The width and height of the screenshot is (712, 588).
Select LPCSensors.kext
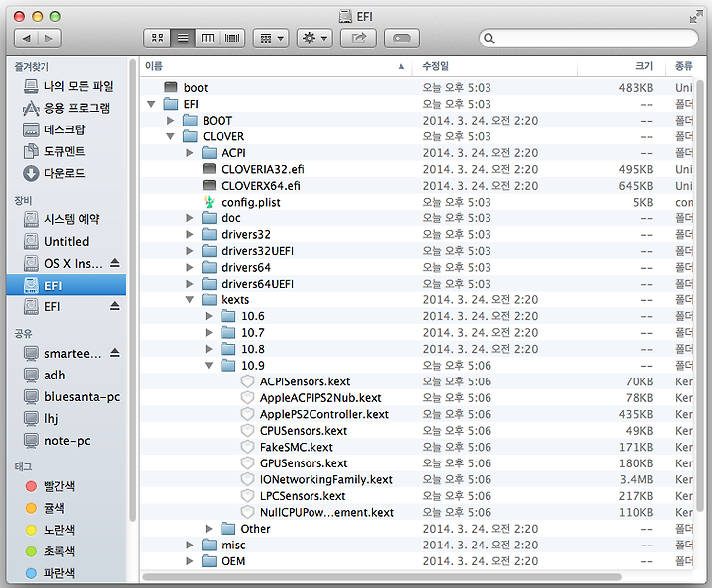303,496
